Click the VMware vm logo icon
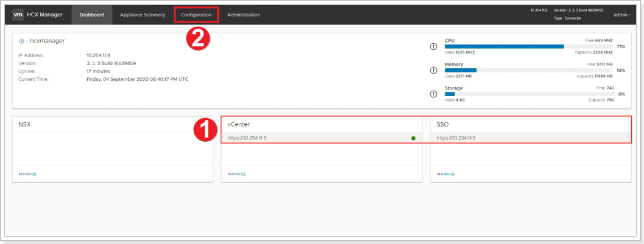 coord(18,15)
